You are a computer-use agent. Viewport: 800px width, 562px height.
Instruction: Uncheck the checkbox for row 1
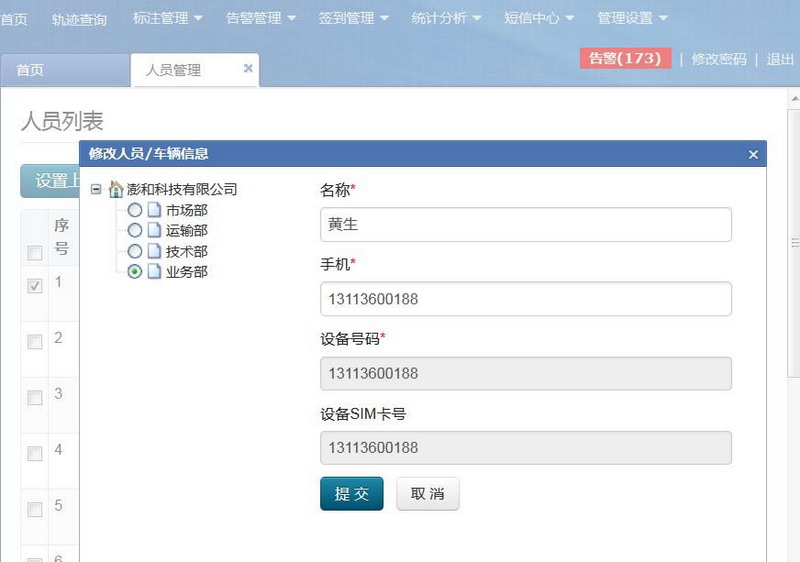coord(35,286)
